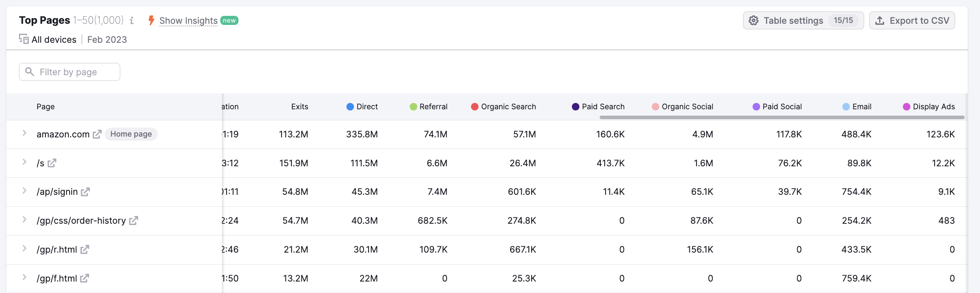The height and width of the screenshot is (293, 980).
Task: Sort by Organic Social column header
Action: [687, 107]
